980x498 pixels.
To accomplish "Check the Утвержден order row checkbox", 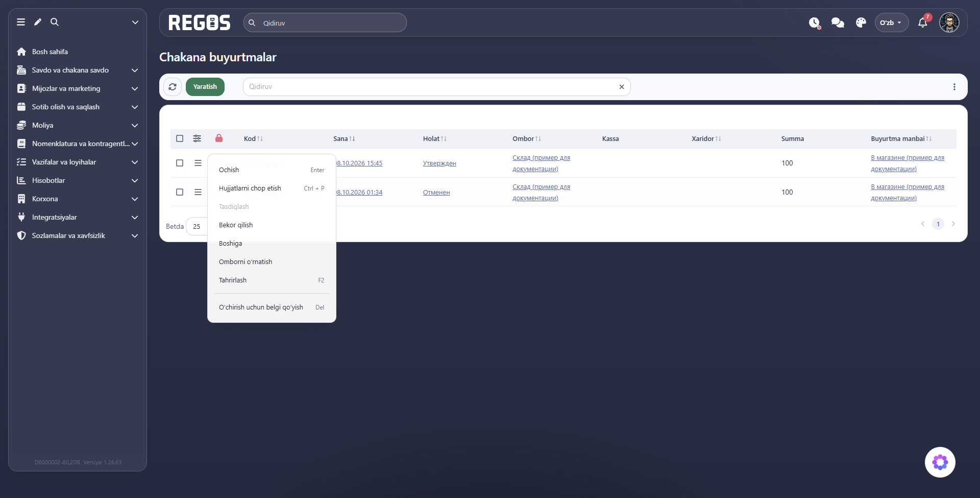I will click(x=180, y=163).
